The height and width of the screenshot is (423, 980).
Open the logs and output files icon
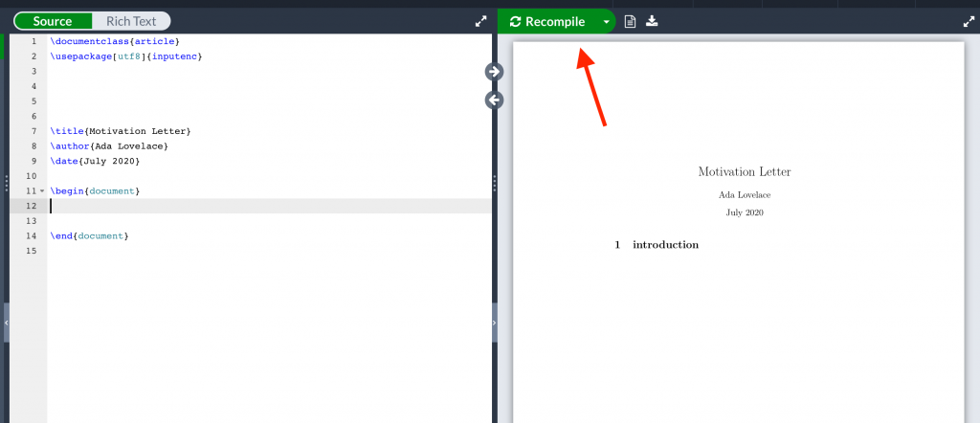[630, 22]
